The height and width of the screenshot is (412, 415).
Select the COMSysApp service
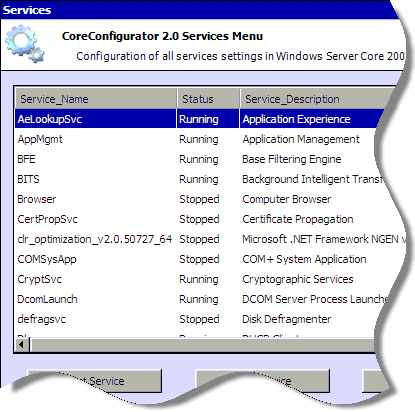pos(47,259)
